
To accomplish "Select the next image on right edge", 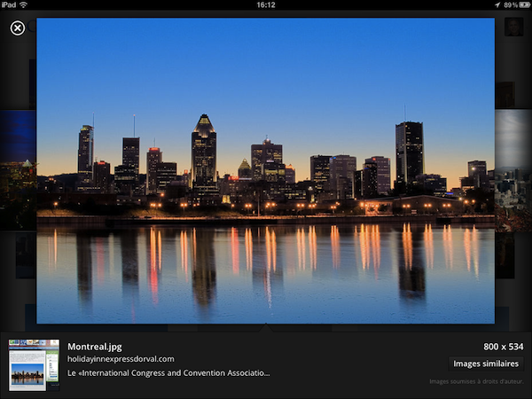I will [513, 170].
